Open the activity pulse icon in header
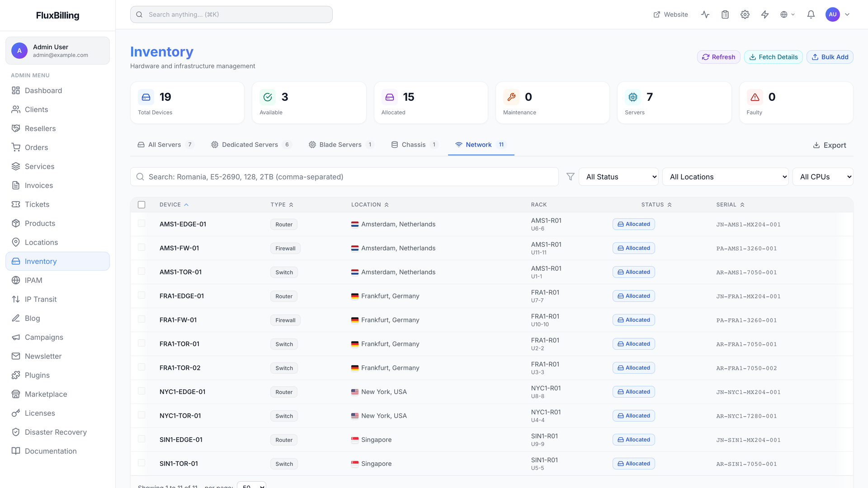This screenshot has width=868, height=488. pyautogui.click(x=705, y=14)
